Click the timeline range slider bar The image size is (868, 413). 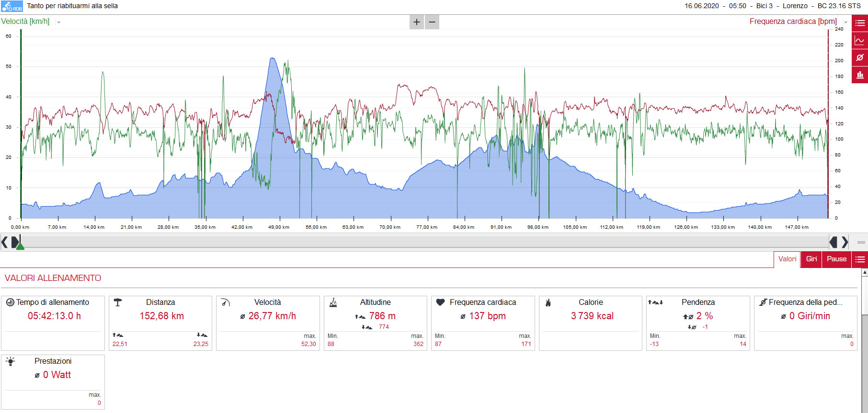tap(424, 242)
